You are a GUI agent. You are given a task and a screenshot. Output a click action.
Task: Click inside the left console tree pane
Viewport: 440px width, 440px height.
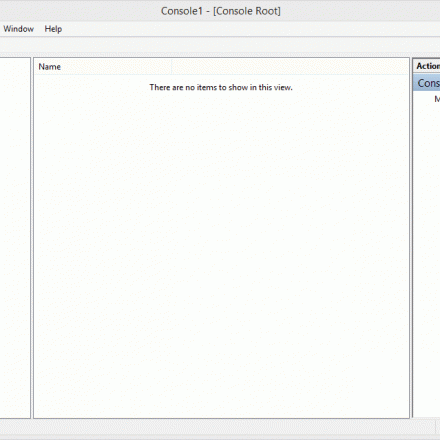[15, 238]
